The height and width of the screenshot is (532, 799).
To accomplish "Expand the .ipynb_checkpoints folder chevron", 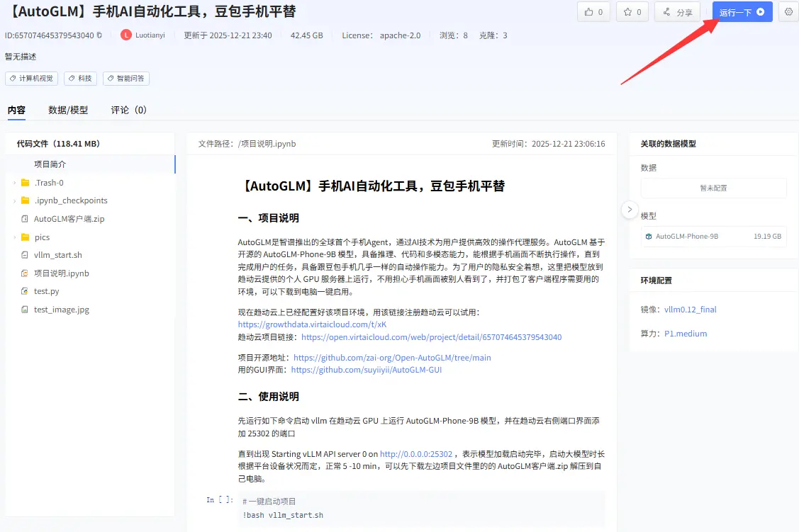I will click(x=15, y=200).
